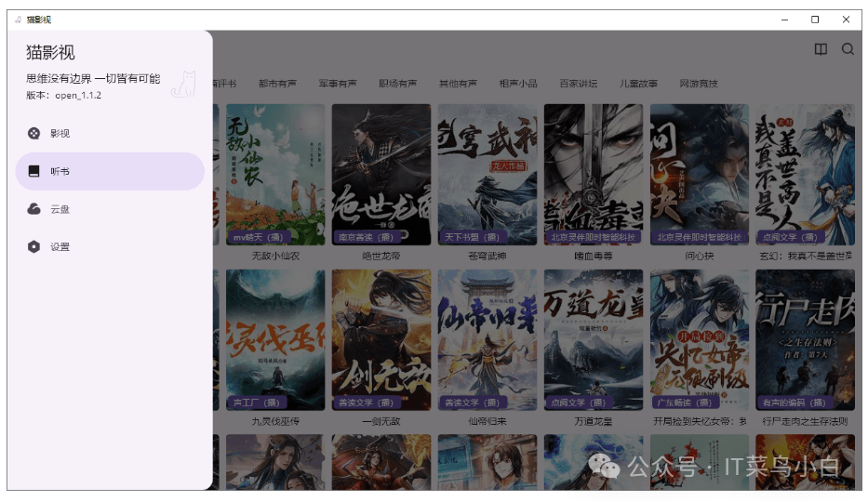
Task: Click the app icon in the title bar
Action: 18,20
